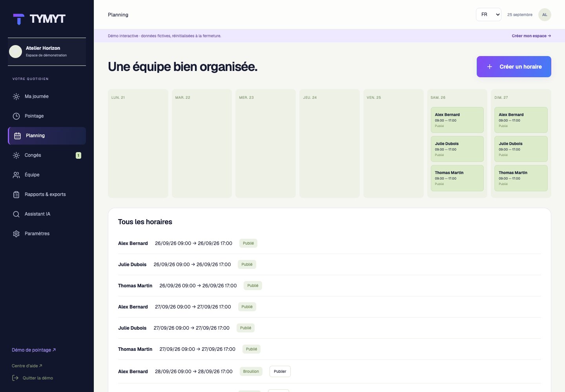Click the AL user avatar
565x392 pixels.
(545, 15)
